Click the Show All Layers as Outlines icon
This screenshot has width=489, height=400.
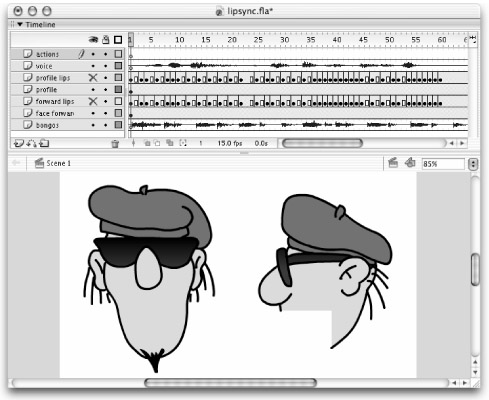coord(118,40)
